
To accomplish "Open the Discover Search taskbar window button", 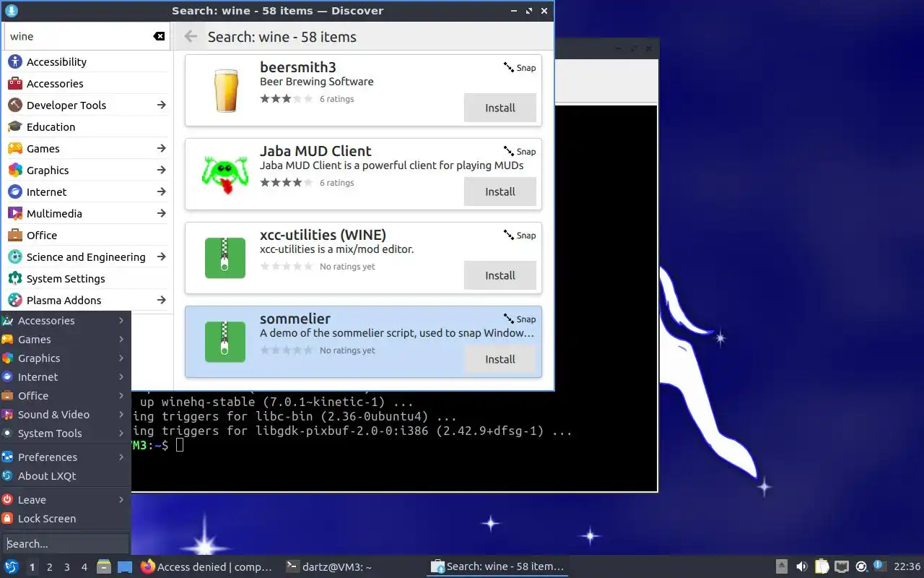I will (x=497, y=567).
